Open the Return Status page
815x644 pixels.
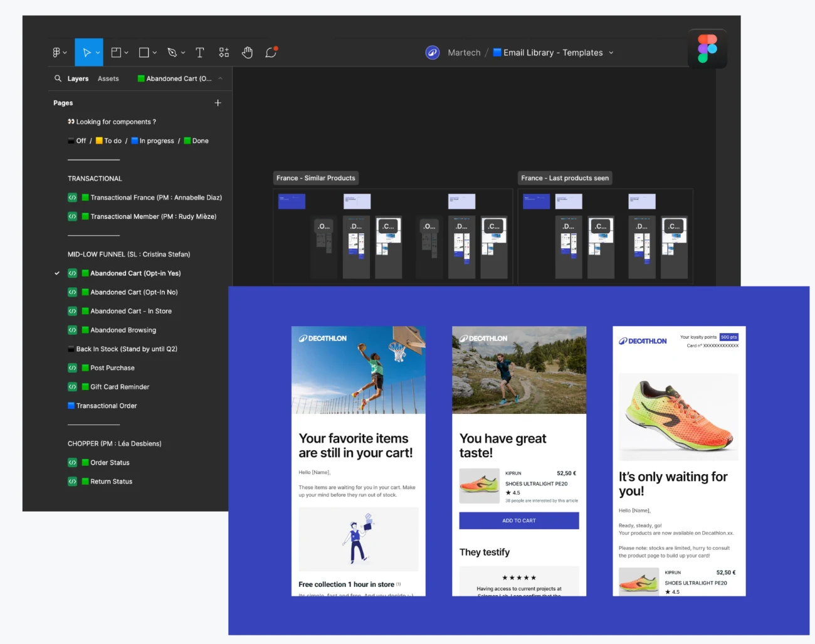(x=111, y=482)
